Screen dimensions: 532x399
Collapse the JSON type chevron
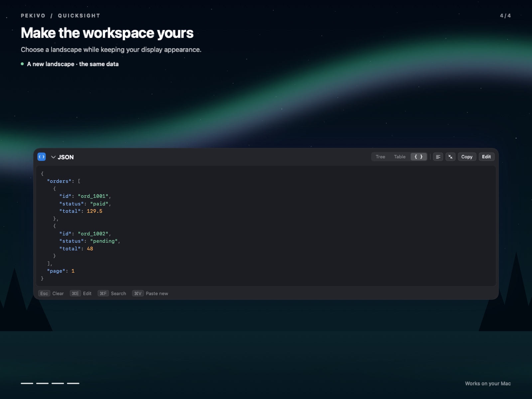point(53,157)
